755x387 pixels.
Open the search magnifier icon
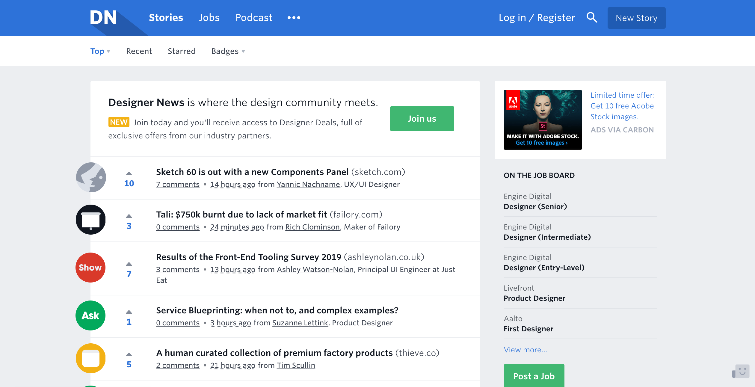592,18
